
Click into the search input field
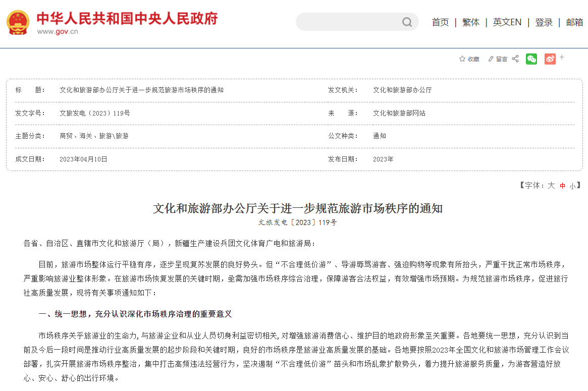pos(348,22)
